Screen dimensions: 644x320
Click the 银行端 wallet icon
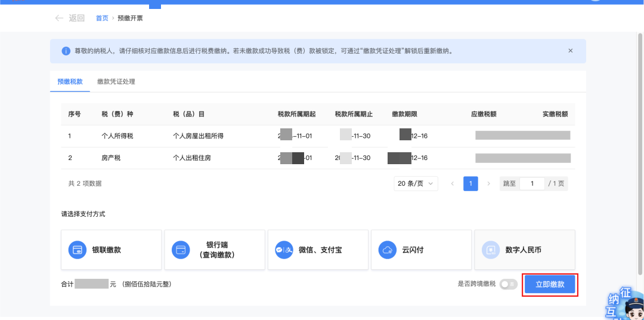coord(181,250)
